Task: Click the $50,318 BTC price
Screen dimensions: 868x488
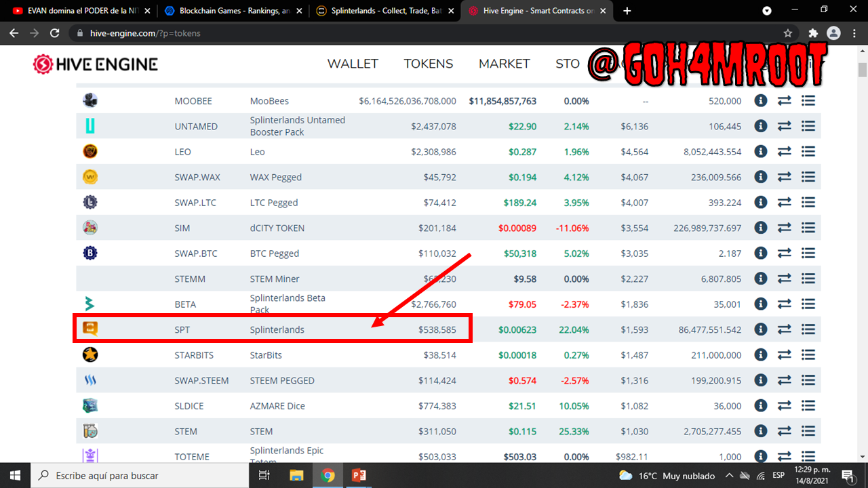Action: pos(521,253)
